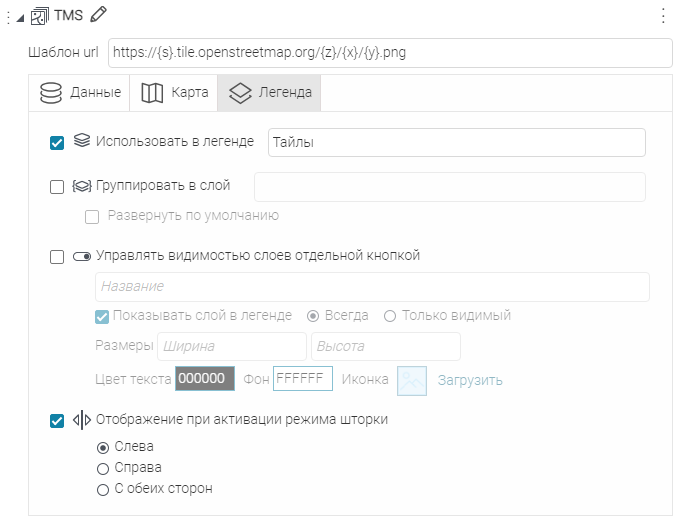Image resolution: width=677 pixels, height=519 pixels.
Task: Switch to the Данные tab
Action: tap(80, 93)
